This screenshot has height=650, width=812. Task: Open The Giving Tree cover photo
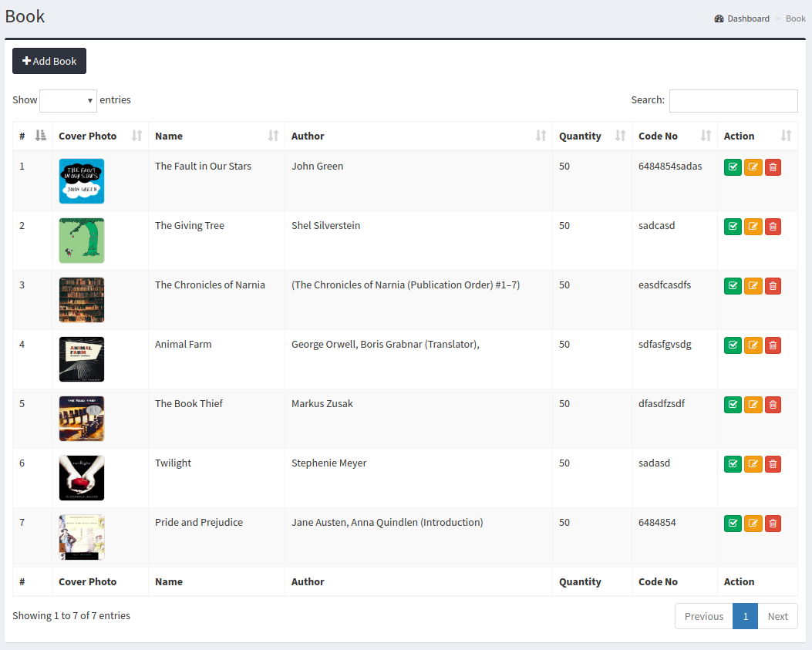pos(81,240)
